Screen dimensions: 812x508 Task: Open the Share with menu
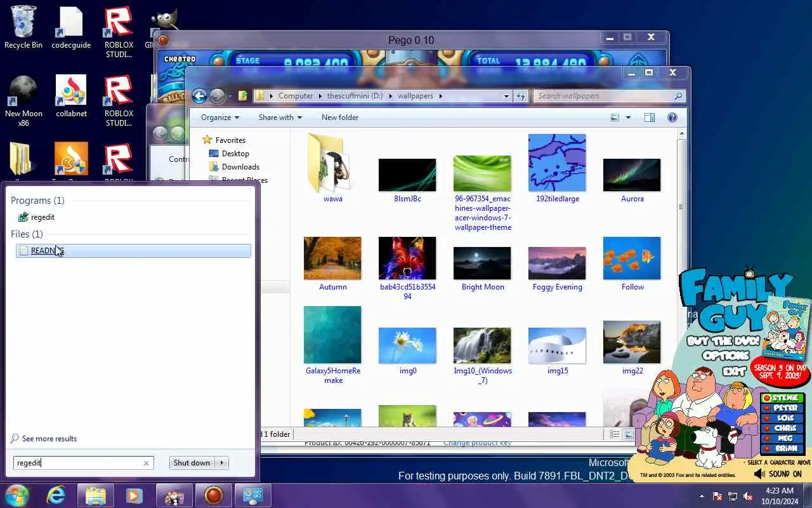tap(280, 117)
